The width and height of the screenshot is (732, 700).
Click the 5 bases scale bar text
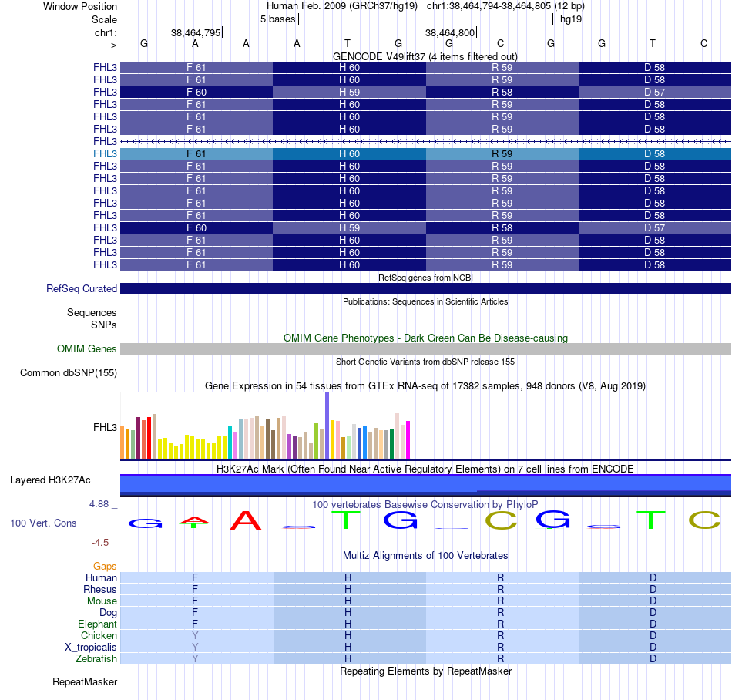pos(277,19)
